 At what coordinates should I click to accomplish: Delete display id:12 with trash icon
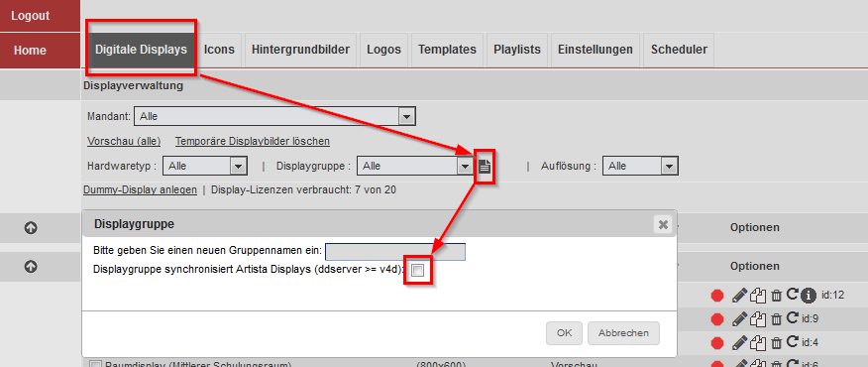pyautogui.click(x=777, y=296)
